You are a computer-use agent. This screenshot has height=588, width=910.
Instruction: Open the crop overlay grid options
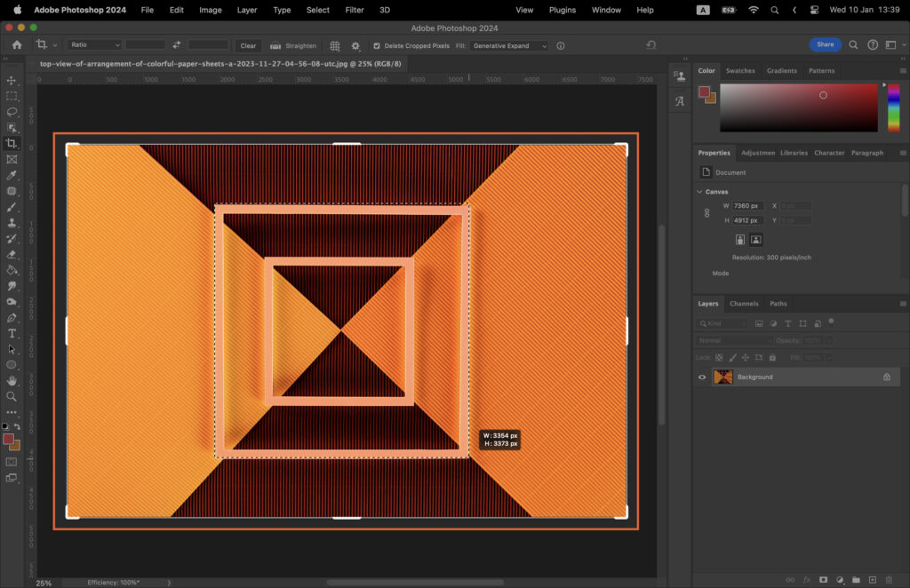point(335,45)
